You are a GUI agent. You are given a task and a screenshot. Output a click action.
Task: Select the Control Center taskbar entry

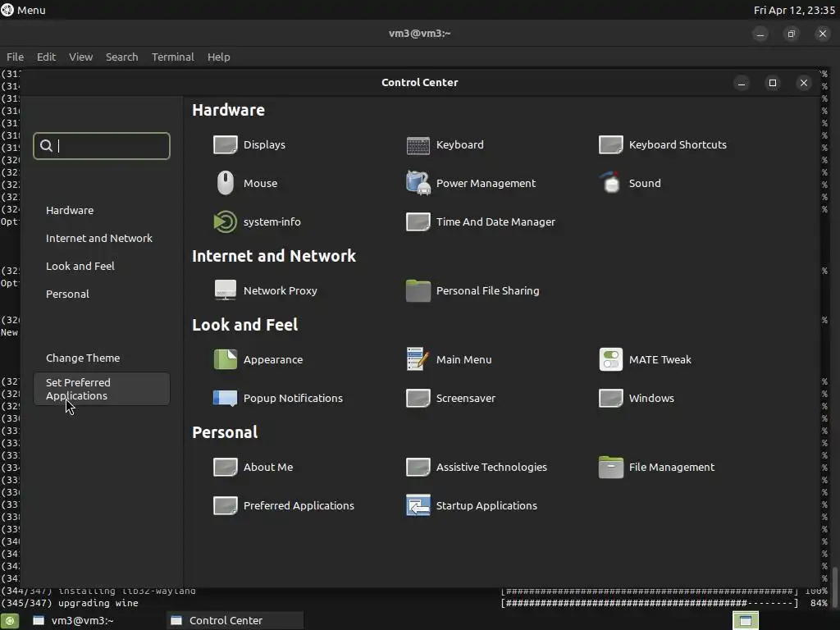235,620
